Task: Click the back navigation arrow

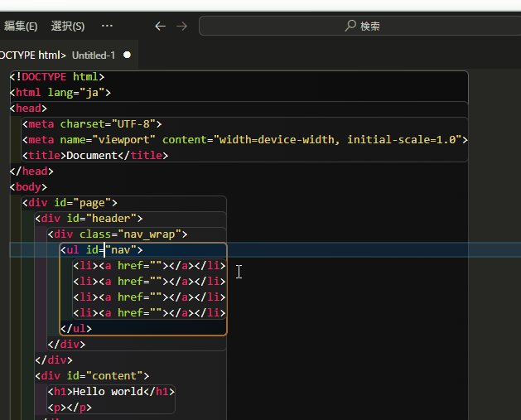Action: (x=160, y=26)
